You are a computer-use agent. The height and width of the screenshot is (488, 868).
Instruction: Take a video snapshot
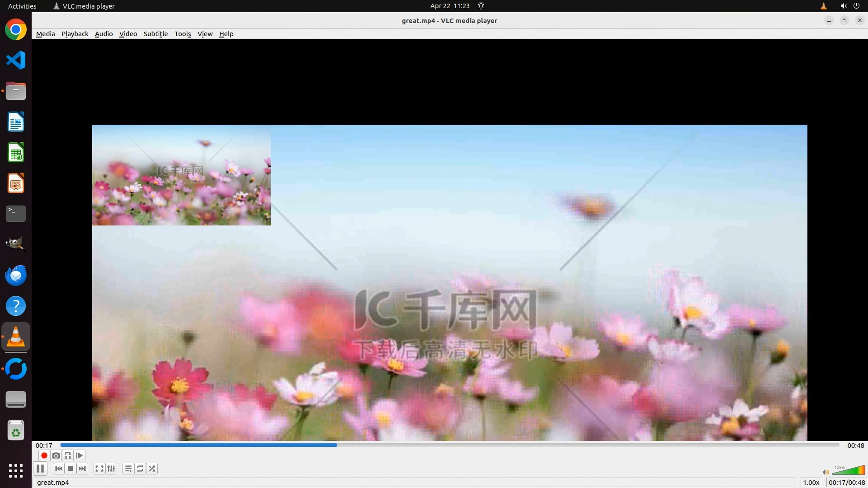click(56, 455)
